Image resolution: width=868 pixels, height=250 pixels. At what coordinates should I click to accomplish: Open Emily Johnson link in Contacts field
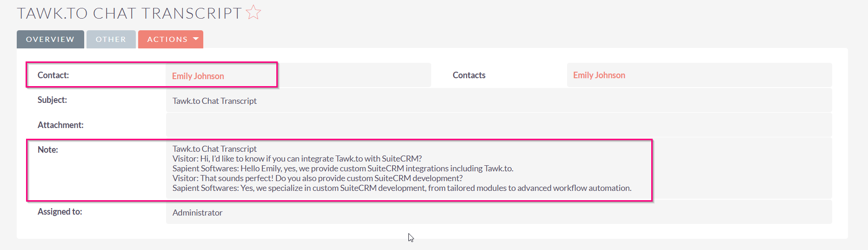tap(599, 75)
